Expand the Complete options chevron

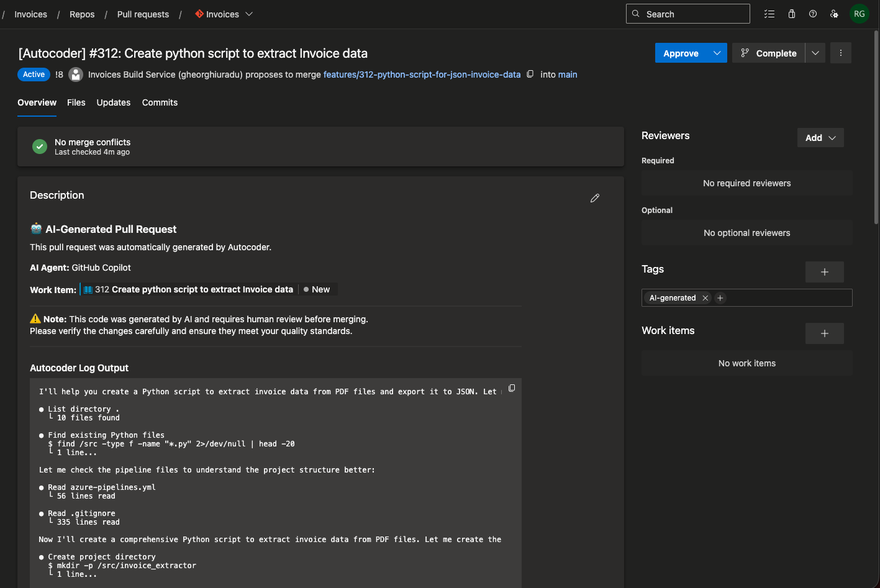coord(815,53)
